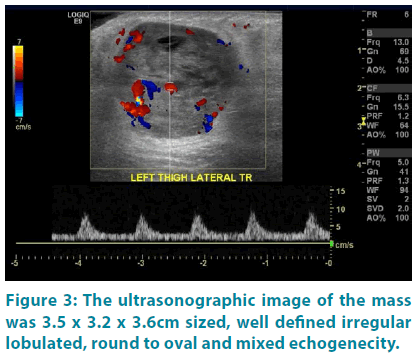Click the 10 mark on spectral velocity scale
Image resolution: width=418 pixels, height=362 pixels.
(x=340, y=209)
